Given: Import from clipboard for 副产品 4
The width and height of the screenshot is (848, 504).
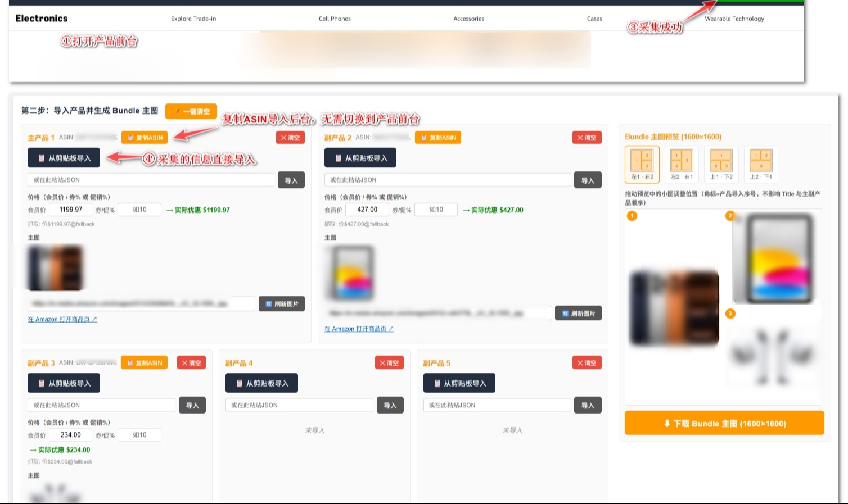Looking at the screenshot, I should click(x=261, y=383).
